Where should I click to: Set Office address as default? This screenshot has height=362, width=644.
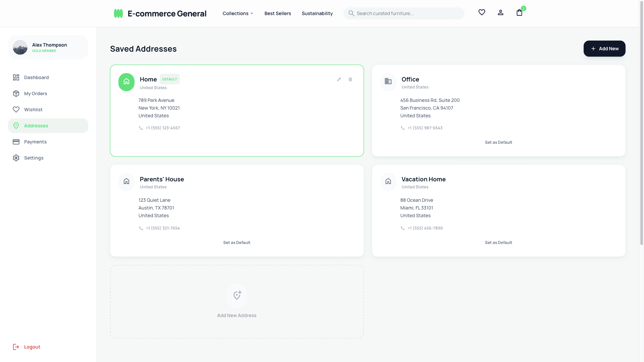click(498, 142)
